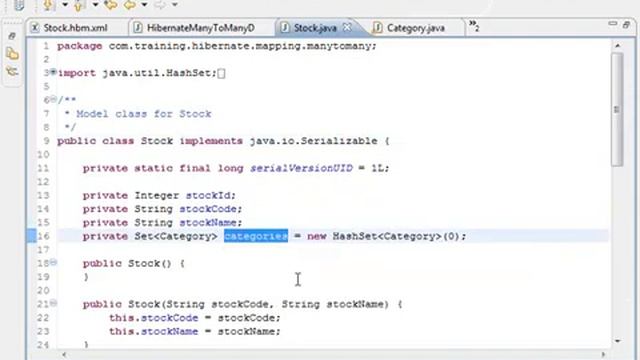
Task: Click 'com.training.hibernate.mapping.manytomany' package name
Action: [x=241, y=46]
